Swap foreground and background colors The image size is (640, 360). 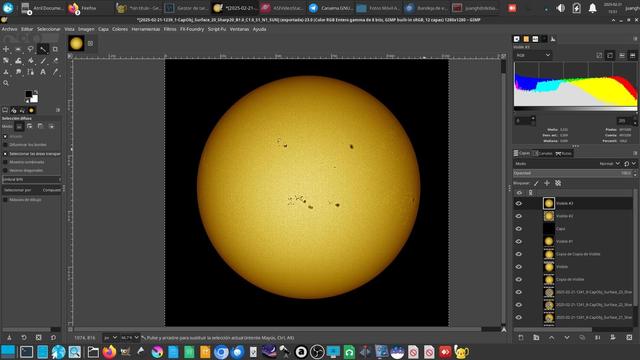pos(36,92)
